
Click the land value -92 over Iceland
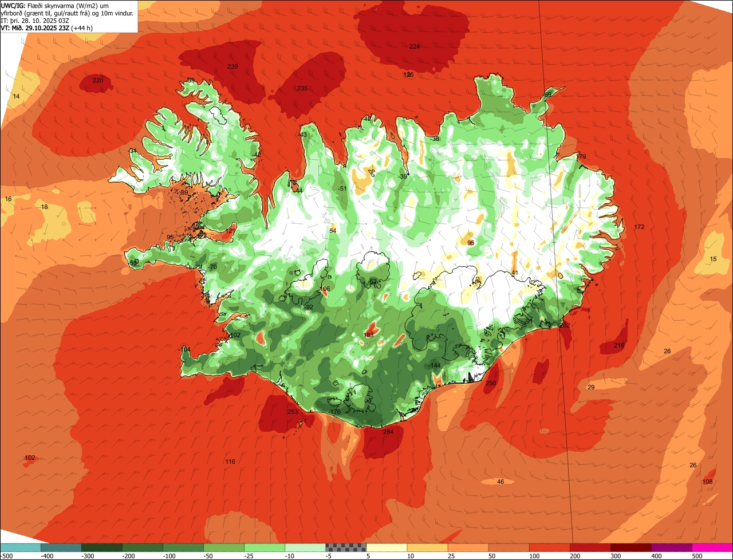pyautogui.click(x=308, y=307)
